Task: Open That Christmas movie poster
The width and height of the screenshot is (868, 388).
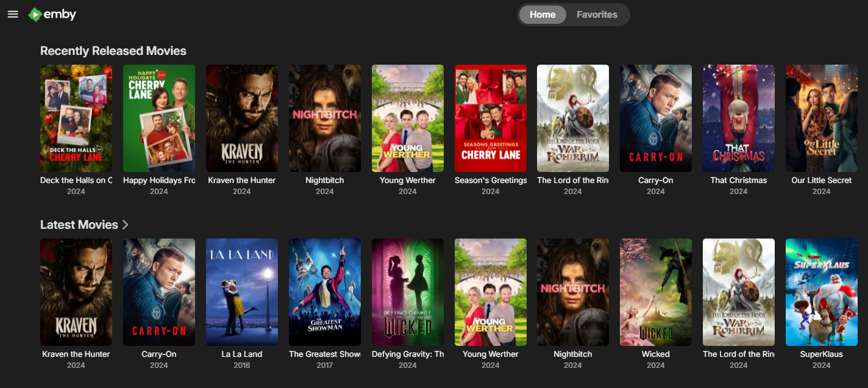Action: (x=739, y=118)
